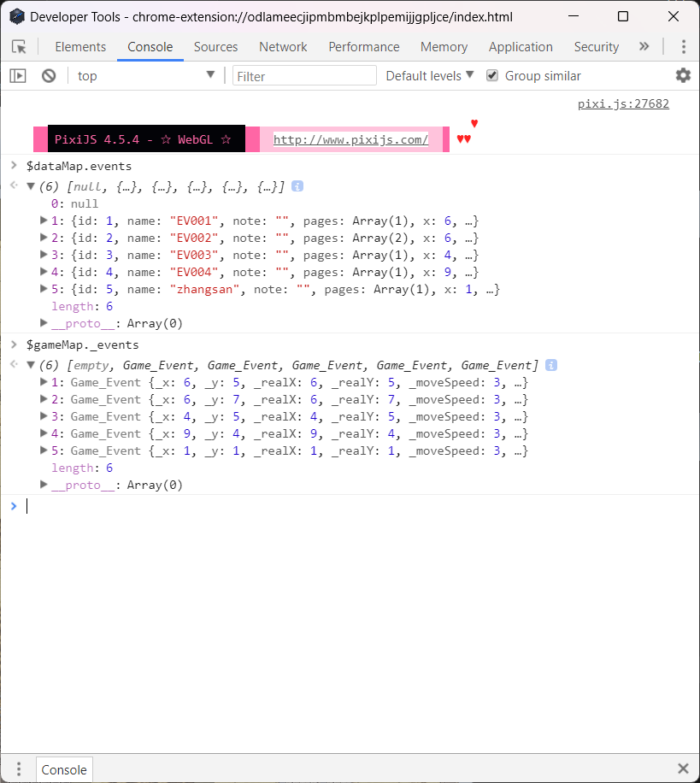Expand the zhangsan event object
700x783 pixels.
pos(44,289)
